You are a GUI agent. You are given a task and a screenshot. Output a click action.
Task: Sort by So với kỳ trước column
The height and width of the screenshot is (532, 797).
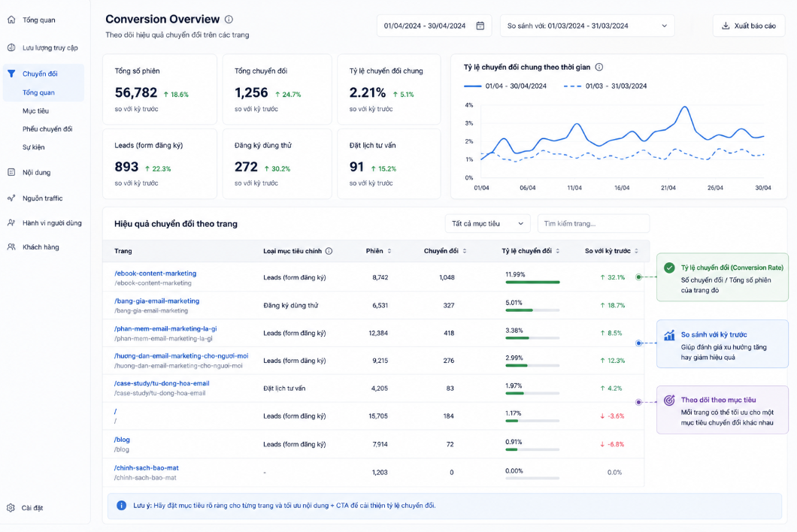(x=636, y=251)
